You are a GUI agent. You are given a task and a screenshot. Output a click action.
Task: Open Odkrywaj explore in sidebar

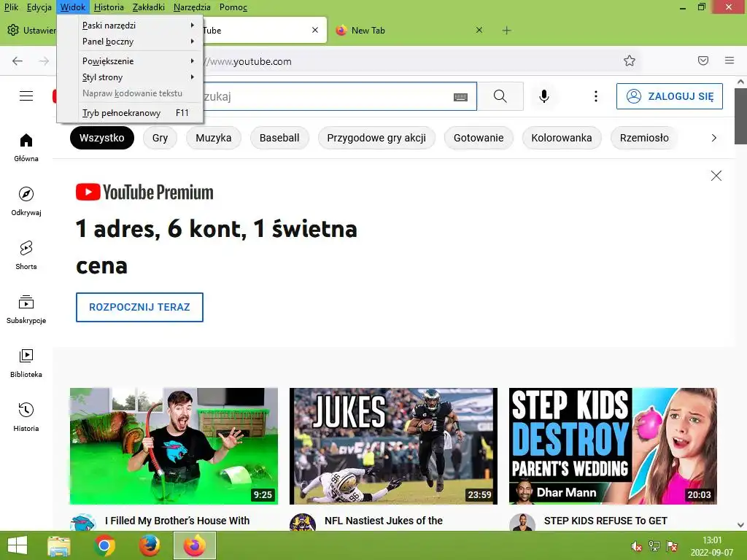pyautogui.click(x=26, y=201)
